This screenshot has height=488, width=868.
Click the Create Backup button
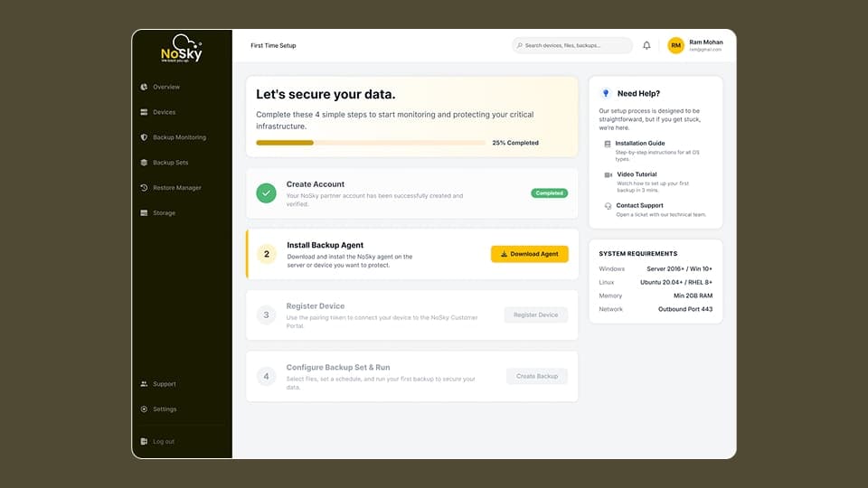click(537, 376)
